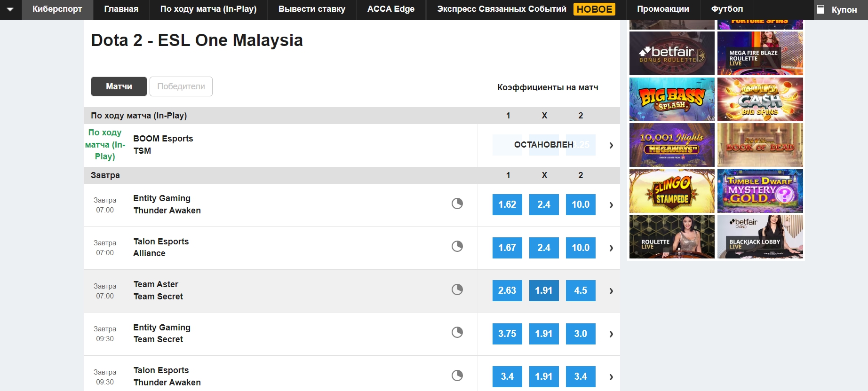Click the stats icon for Entity Gaming vs Thunder Awaken
The image size is (868, 391).
[457, 203]
